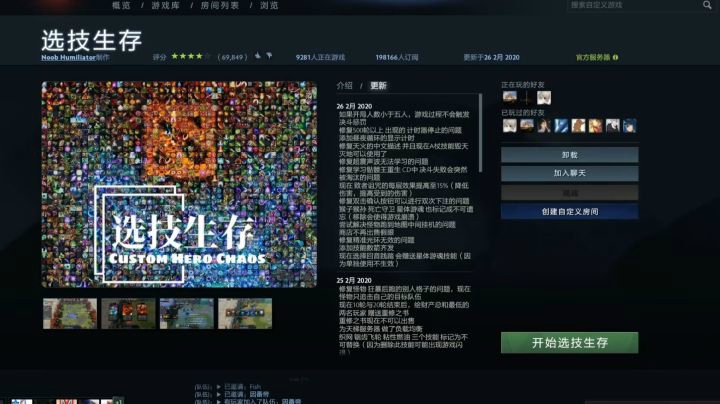Open sixth orange avatar under 已玩过的好友
This screenshot has height=404, width=720.
(x=595, y=125)
